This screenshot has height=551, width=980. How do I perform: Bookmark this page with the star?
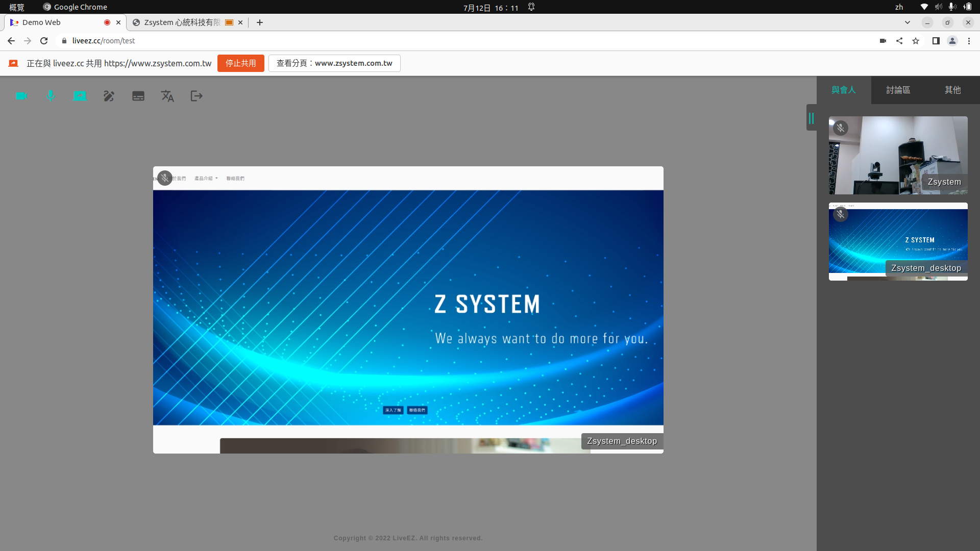click(x=916, y=41)
